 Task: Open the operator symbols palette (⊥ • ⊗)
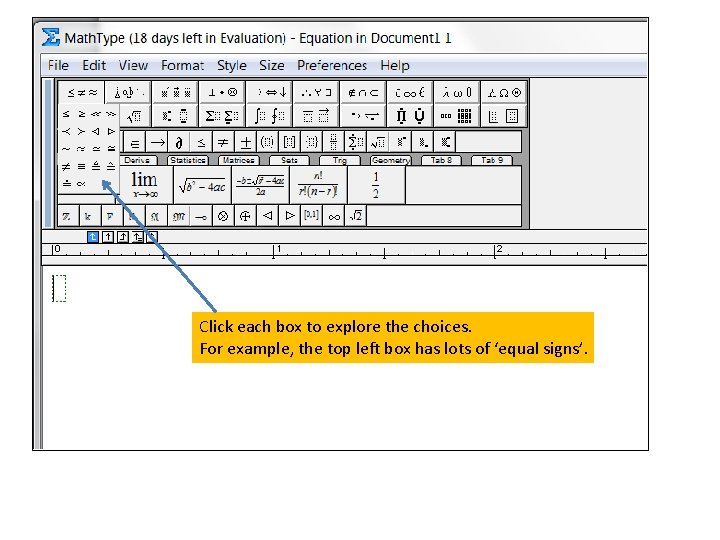tap(222, 92)
